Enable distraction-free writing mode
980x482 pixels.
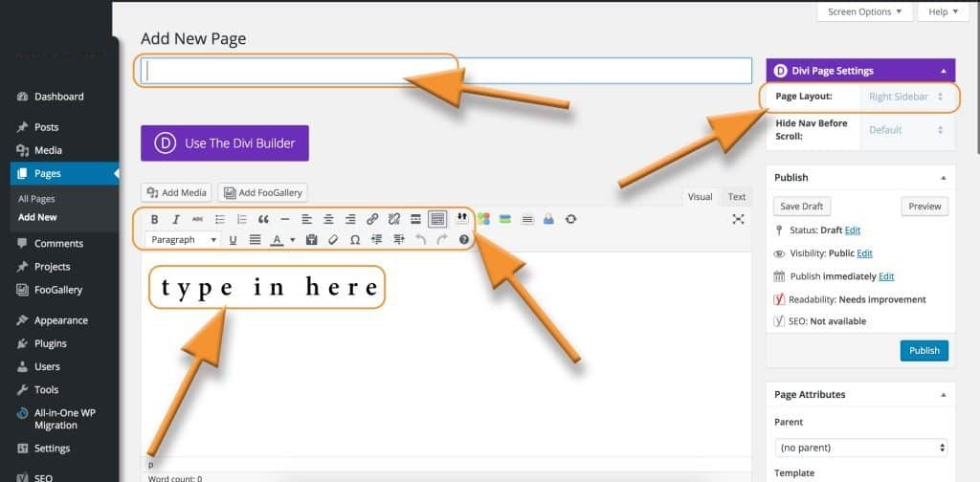[x=739, y=219]
